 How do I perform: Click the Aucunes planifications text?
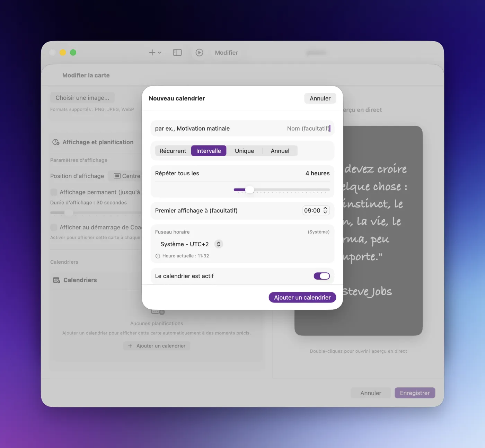157,323
